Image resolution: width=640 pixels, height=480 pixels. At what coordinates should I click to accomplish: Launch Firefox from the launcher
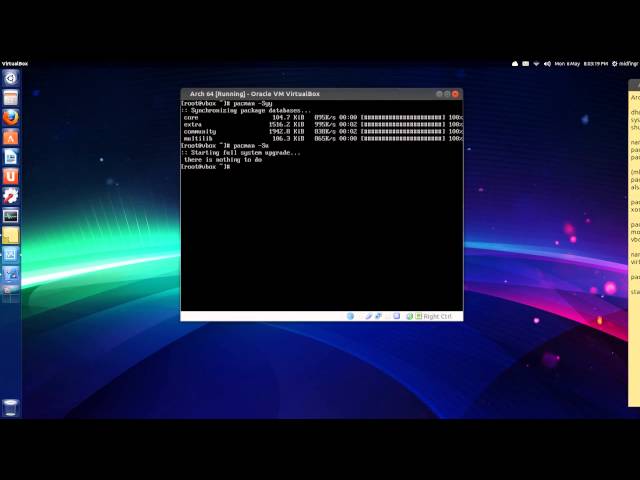pyautogui.click(x=11, y=117)
